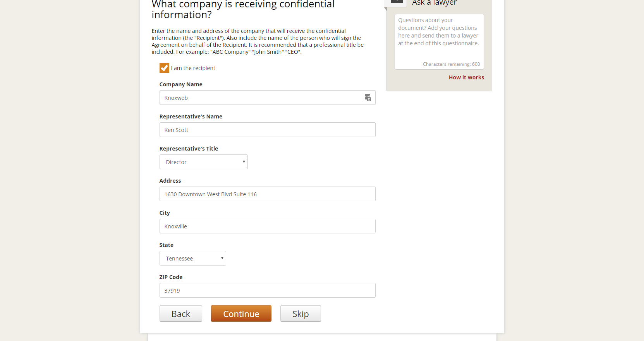Click the "Ask a lawyer" heading
Image resolution: width=644 pixels, height=341 pixels.
coord(434,3)
